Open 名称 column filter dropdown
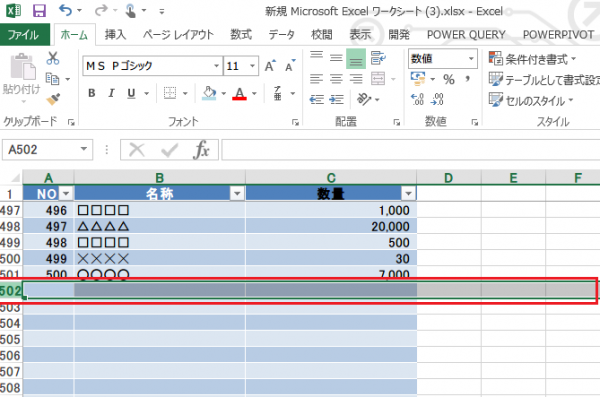 click(x=237, y=194)
